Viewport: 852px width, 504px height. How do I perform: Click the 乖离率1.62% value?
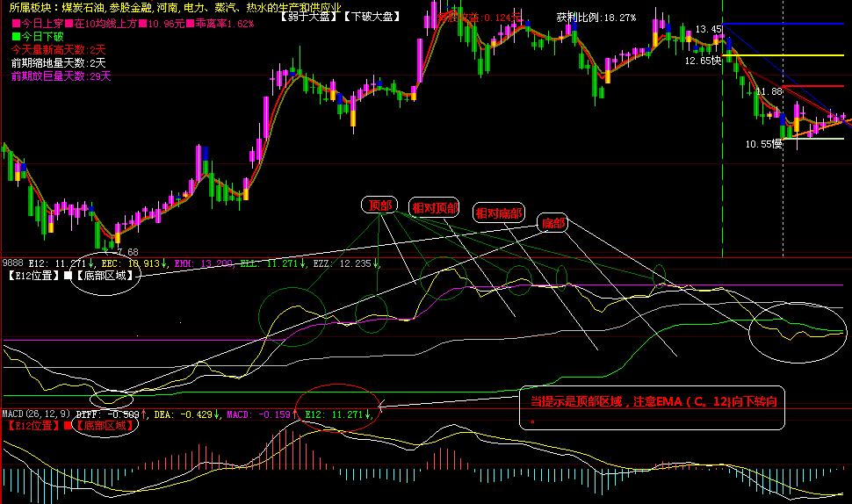(220, 24)
